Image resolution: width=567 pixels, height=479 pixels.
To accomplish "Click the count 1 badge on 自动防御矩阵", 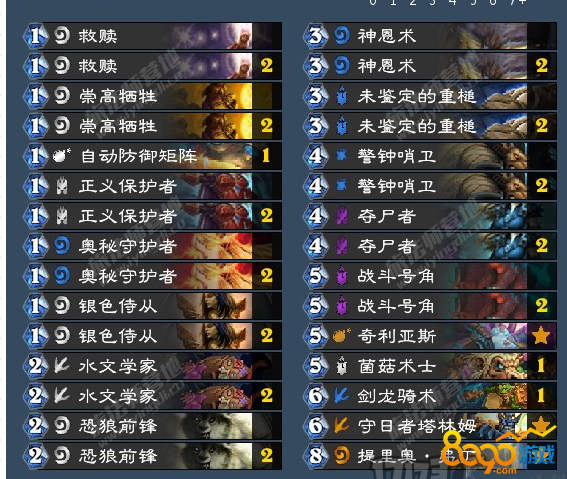I will pos(266,156).
